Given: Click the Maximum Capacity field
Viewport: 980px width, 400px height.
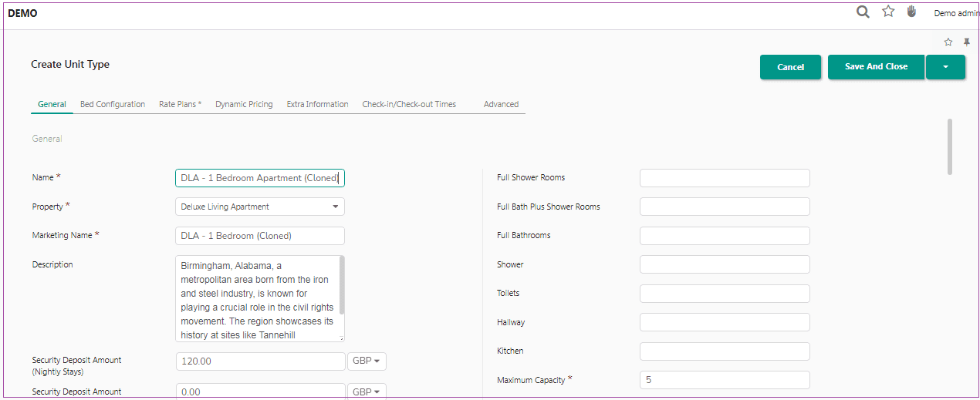Looking at the screenshot, I should 725,380.
